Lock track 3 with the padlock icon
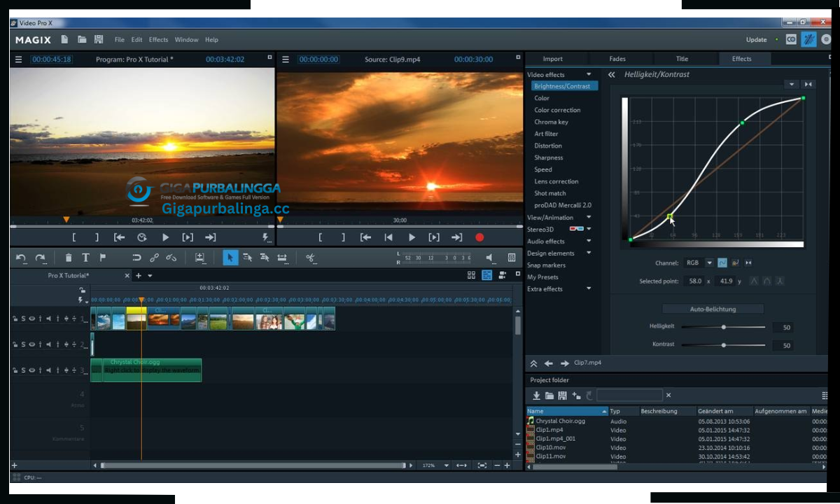 coord(15,370)
